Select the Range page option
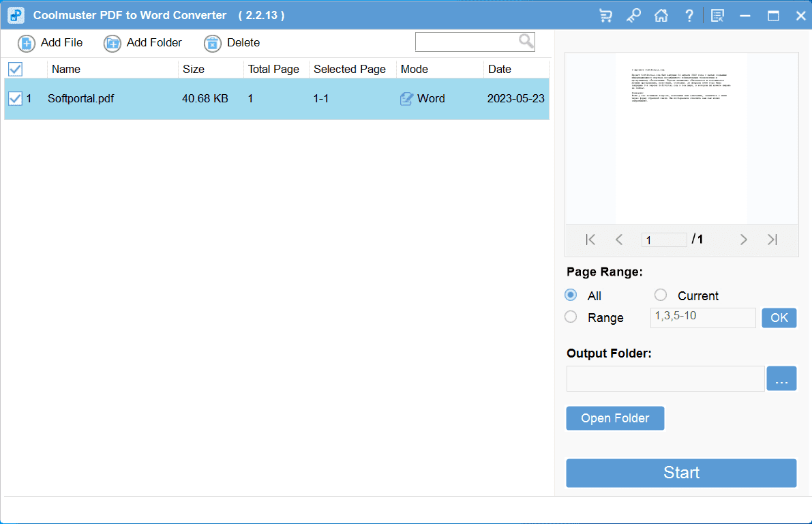Image resolution: width=812 pixels, height=524 pixels. pos(571,317)
